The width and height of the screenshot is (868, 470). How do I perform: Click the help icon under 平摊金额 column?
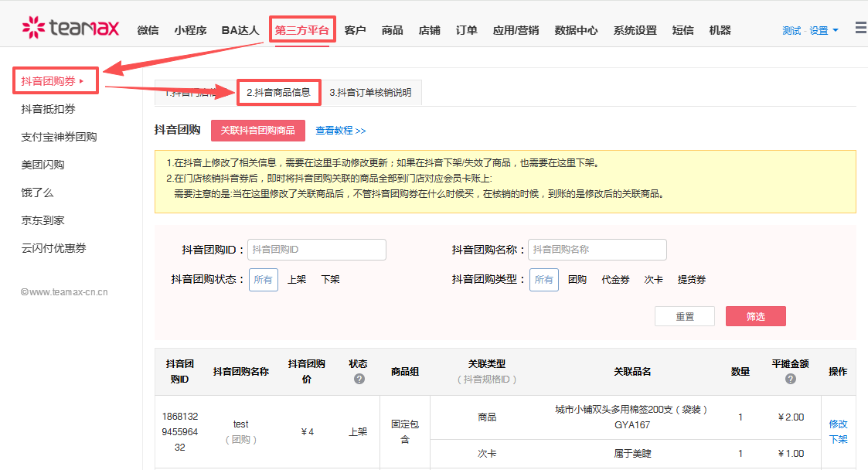pos(791,380)
